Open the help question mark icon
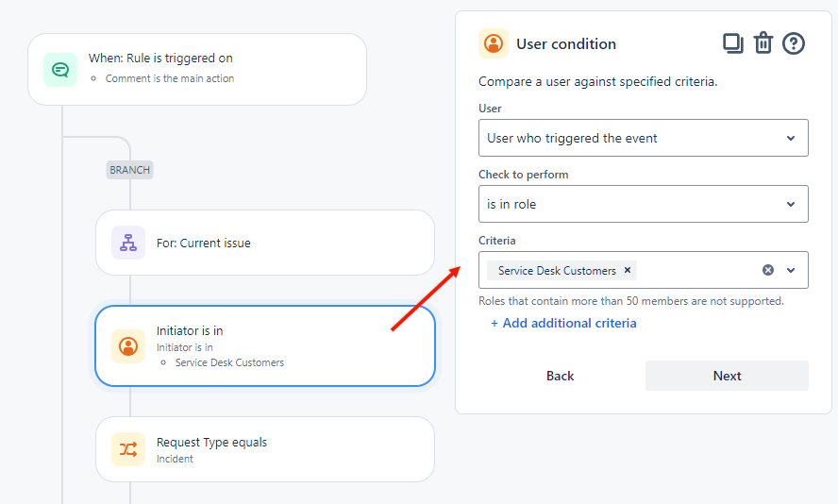Screen dimensions: 838x504 794,43
